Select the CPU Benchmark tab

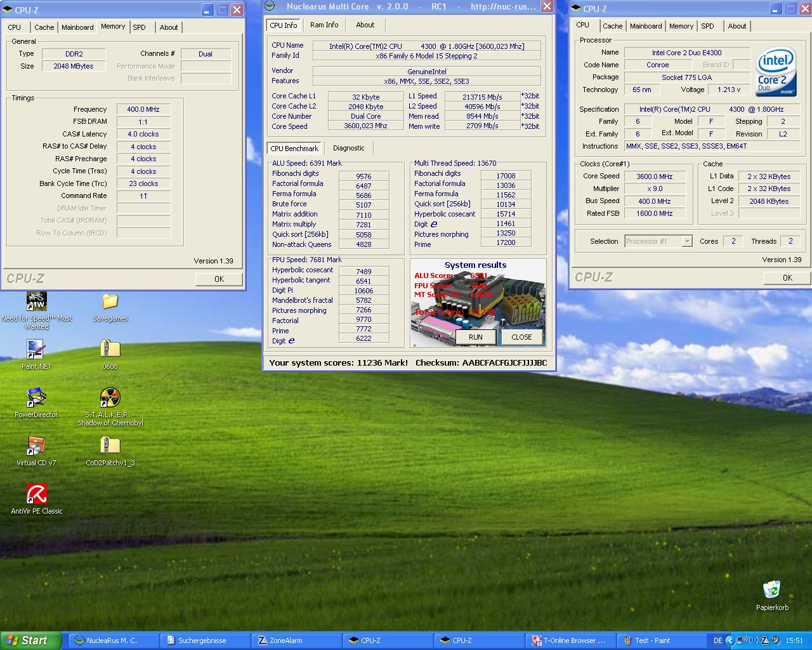coord(294,148)
